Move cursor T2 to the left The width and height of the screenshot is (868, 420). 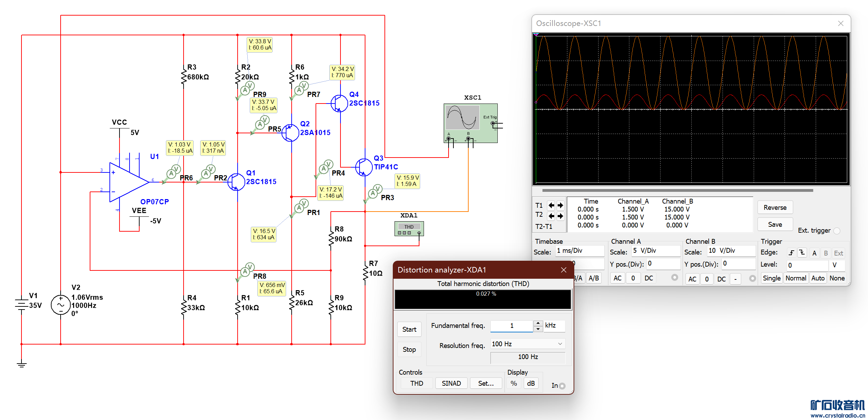pyautogui.click(x=551, y=216)
